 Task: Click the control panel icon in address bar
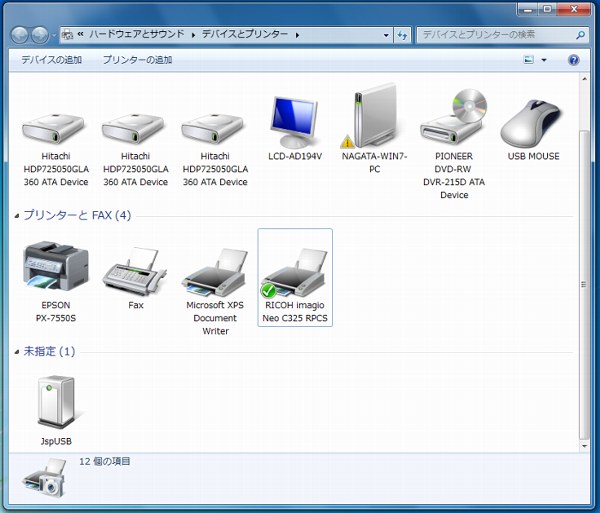click(67, 35)
